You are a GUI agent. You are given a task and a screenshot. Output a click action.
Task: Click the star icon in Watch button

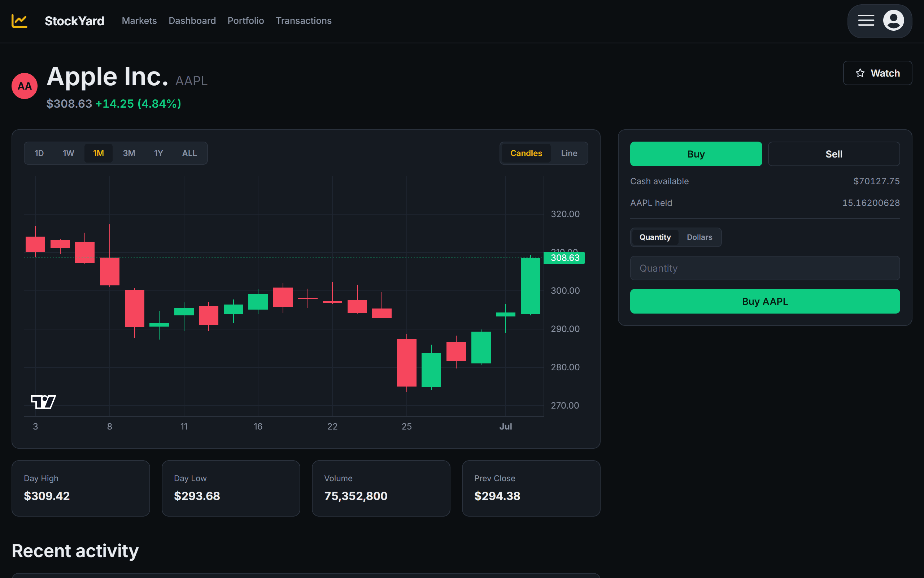point(860,73)
